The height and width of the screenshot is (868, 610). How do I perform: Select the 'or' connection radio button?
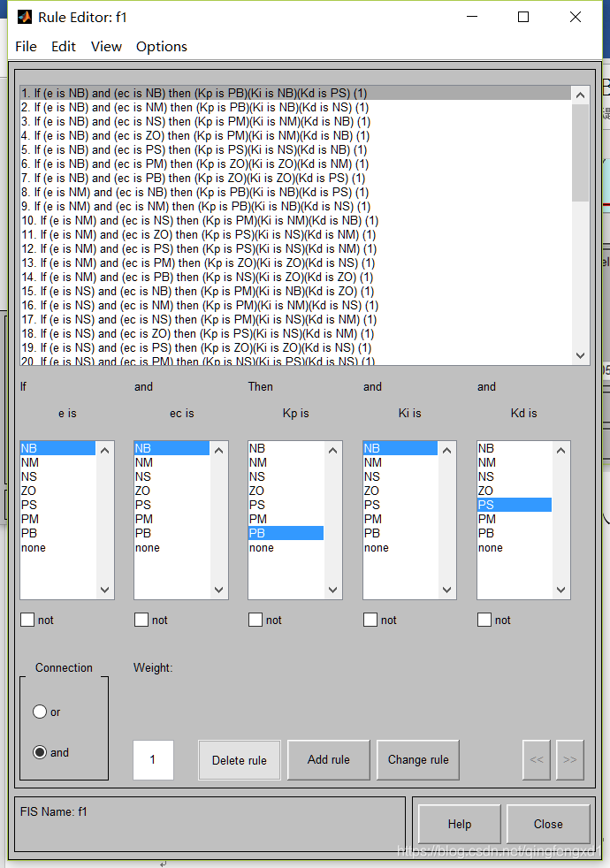tap(40, 712)
